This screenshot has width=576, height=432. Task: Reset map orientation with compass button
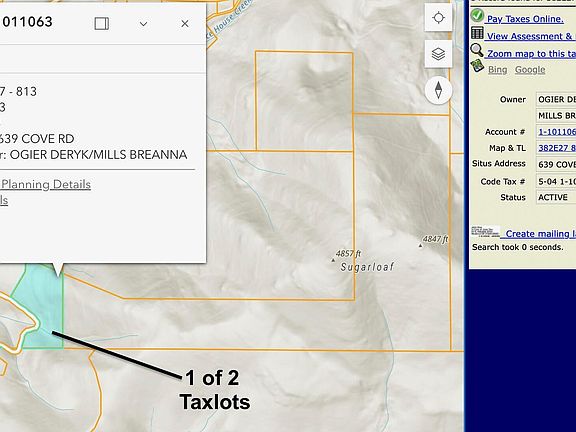[438, 90]
